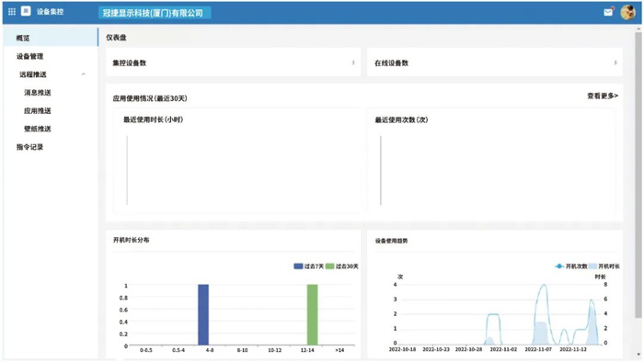The width and height of the screenshot is (644, 362).
Task: Toggle the 过去7天 blue legend series
Action: (x=308, y=266)
